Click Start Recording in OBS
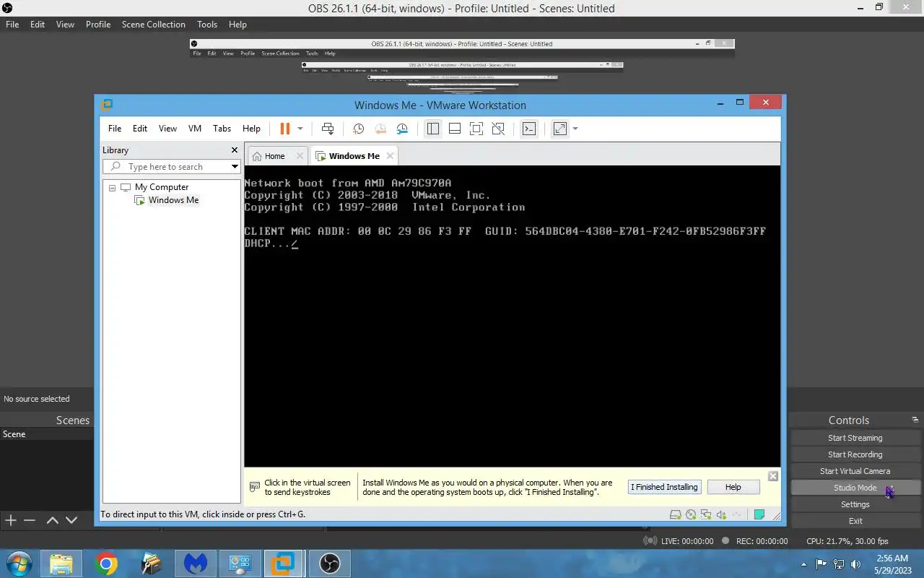The image size is (924, 578). [855, 454]
